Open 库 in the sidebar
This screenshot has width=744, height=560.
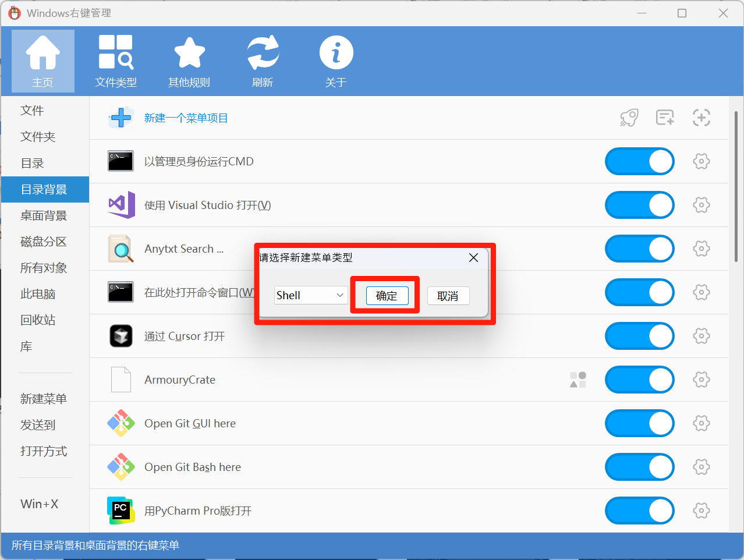pos(26,346)
